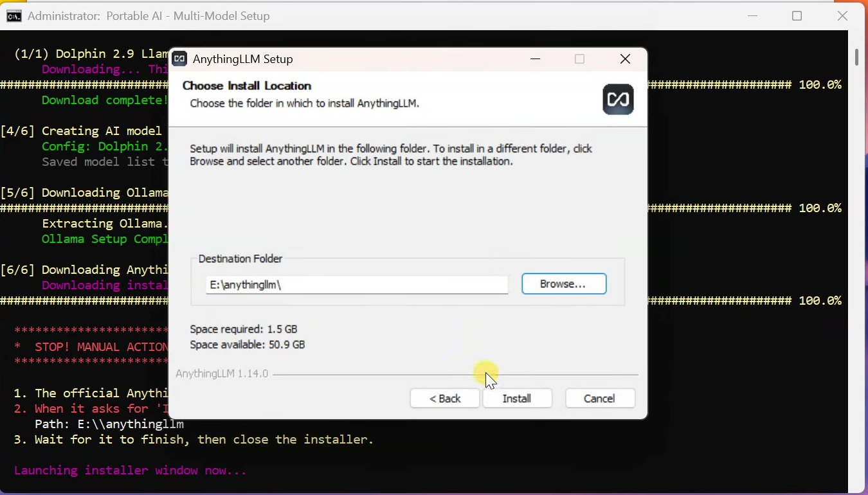The width and height of the screenshot is (868, 495).
Task: Close the Portable AI command window
Action: (842, 16)
